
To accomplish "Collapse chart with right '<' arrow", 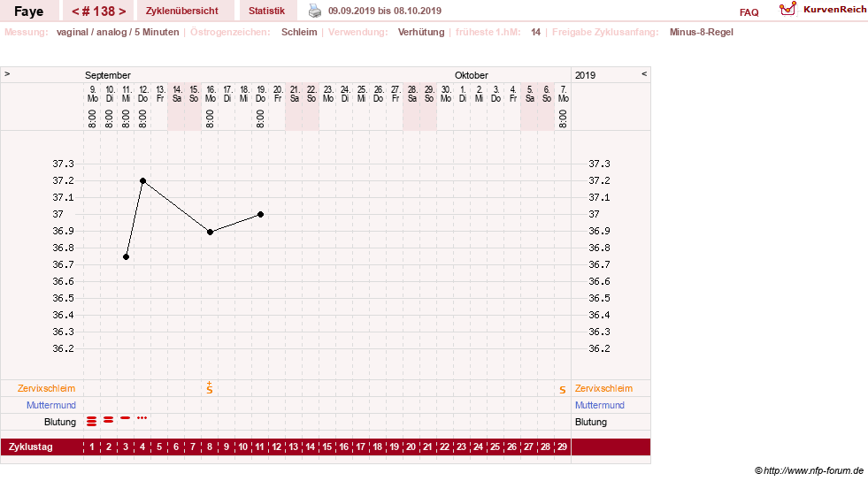I will 644,73.
